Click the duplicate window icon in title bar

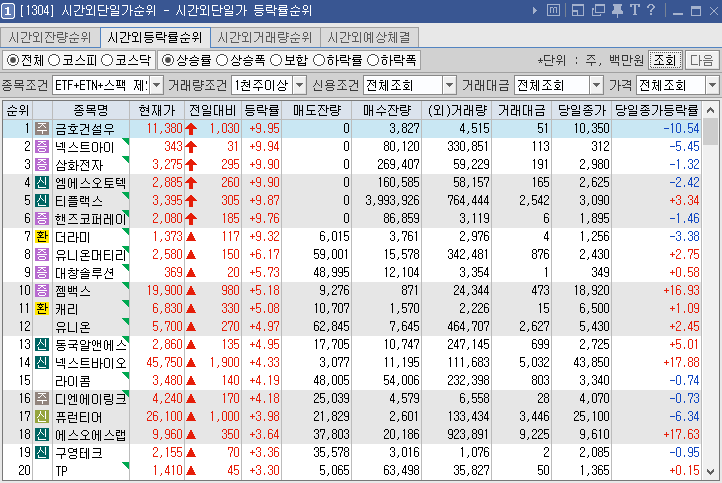point(598,10)
